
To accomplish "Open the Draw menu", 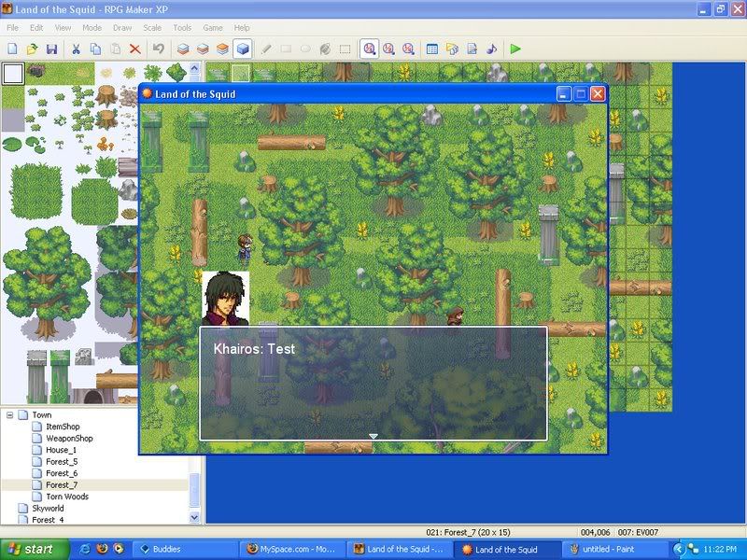I will [122, 28].
